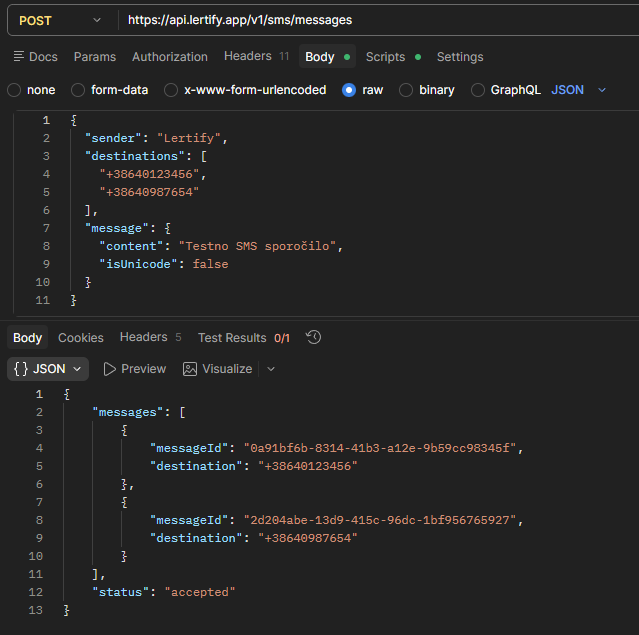Expand the Visualize options chevron

click(271, 369)
